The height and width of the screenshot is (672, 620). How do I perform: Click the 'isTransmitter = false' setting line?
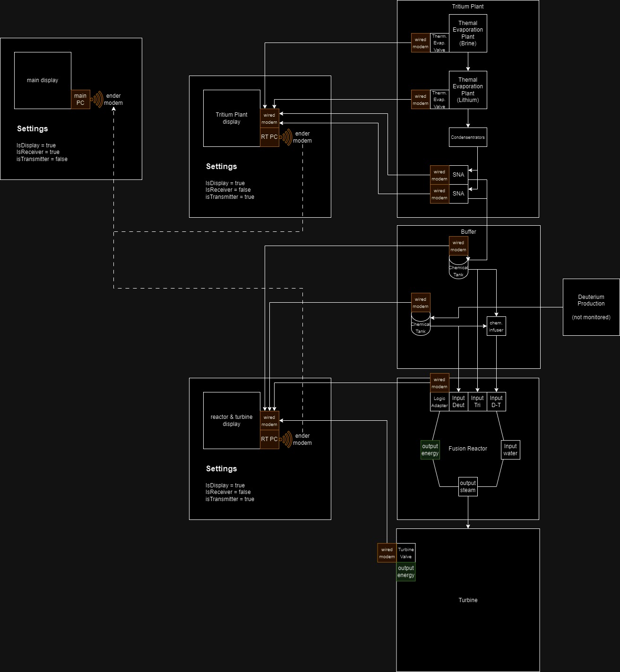coord(42,159)
